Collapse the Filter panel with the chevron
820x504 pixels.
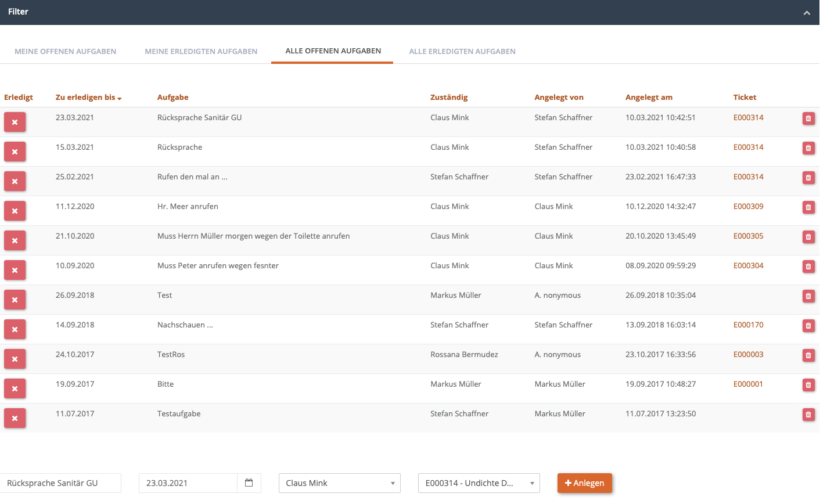807,13
